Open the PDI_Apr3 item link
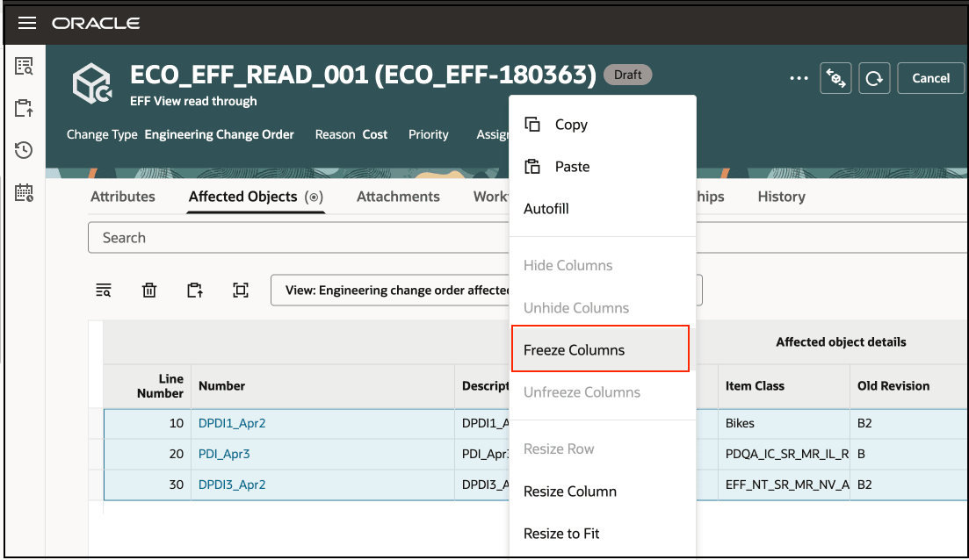This screenshot has width=969, height=560. pos(224,455)
